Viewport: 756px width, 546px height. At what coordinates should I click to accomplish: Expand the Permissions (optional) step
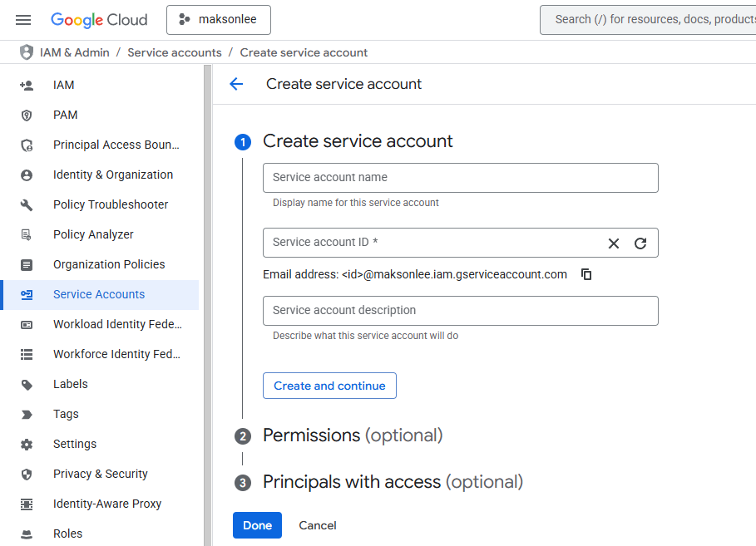point(353,435)
